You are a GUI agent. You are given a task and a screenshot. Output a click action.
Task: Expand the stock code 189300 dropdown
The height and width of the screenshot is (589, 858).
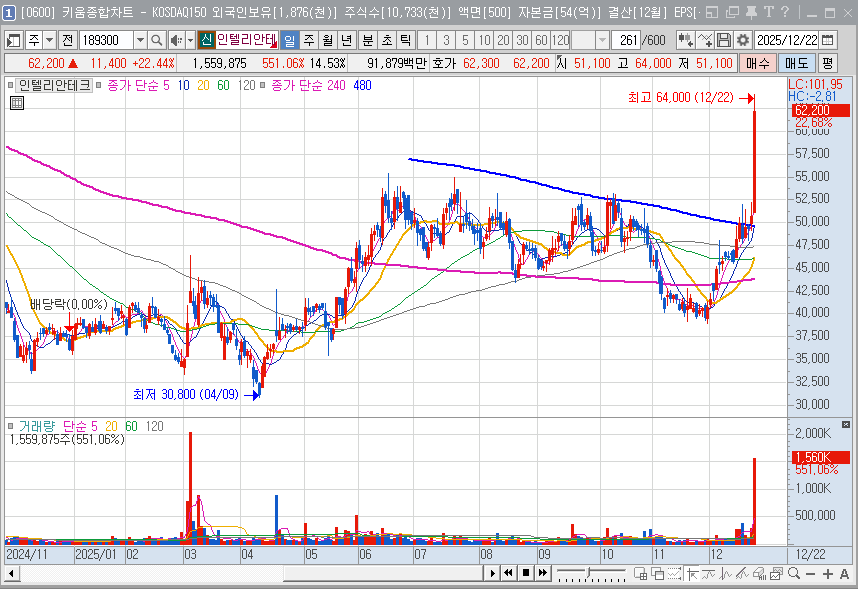click(141, 40)
